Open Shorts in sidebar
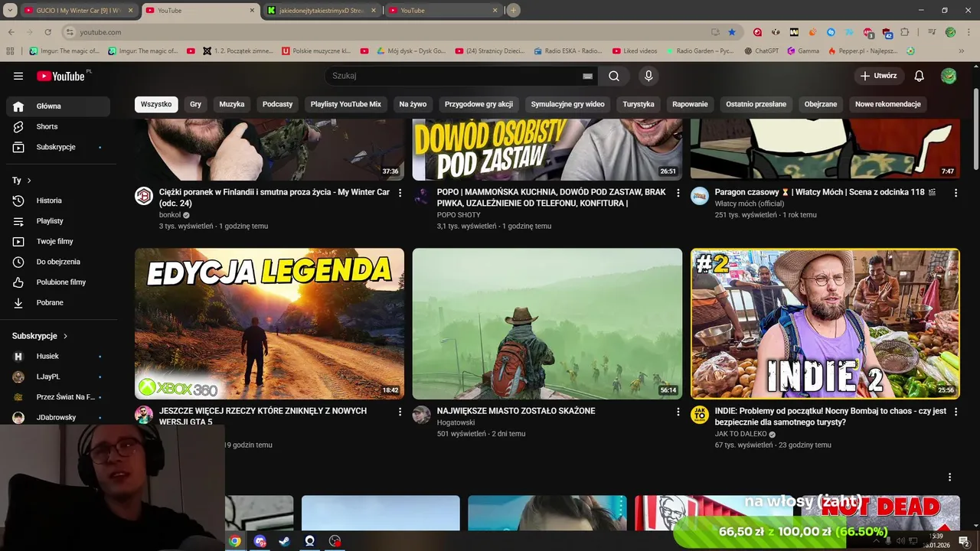This screenshot has height=551, width=980. [58, 126]
